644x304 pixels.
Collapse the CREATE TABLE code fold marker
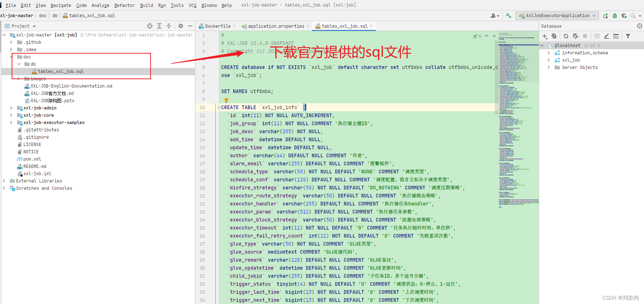point(219,108)
